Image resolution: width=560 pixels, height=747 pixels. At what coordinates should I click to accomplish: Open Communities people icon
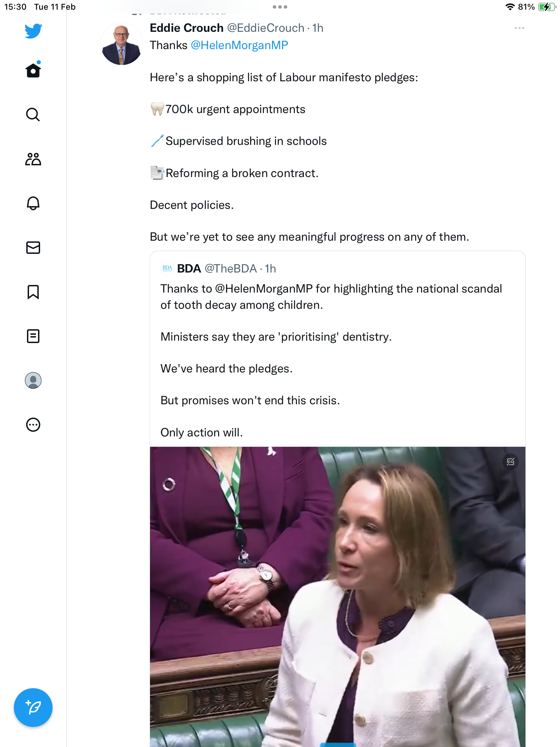[33, 159]
